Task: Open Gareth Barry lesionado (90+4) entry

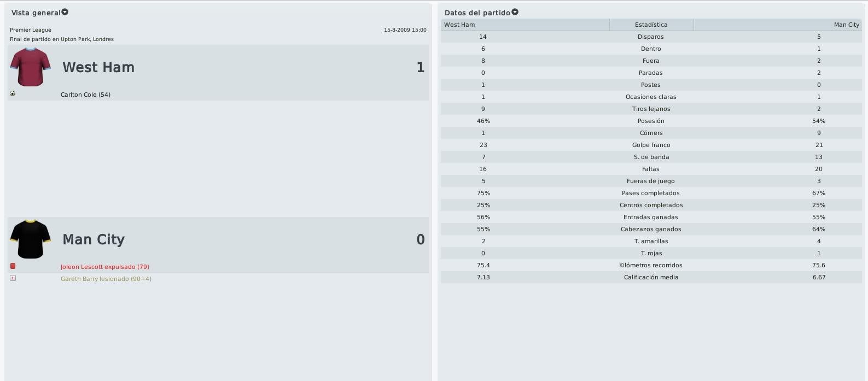Action: click(106, 279)
